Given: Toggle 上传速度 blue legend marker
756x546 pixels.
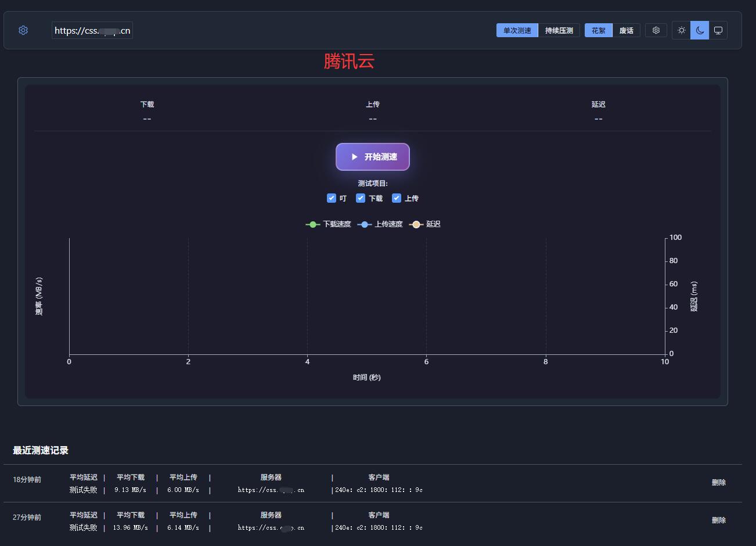Looking at the screenshot, I should point(364,224).
